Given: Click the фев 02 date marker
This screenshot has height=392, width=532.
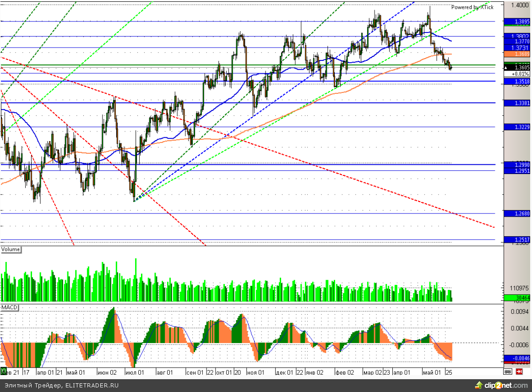Looking at the screenshot, I should [x=345, y=372].
